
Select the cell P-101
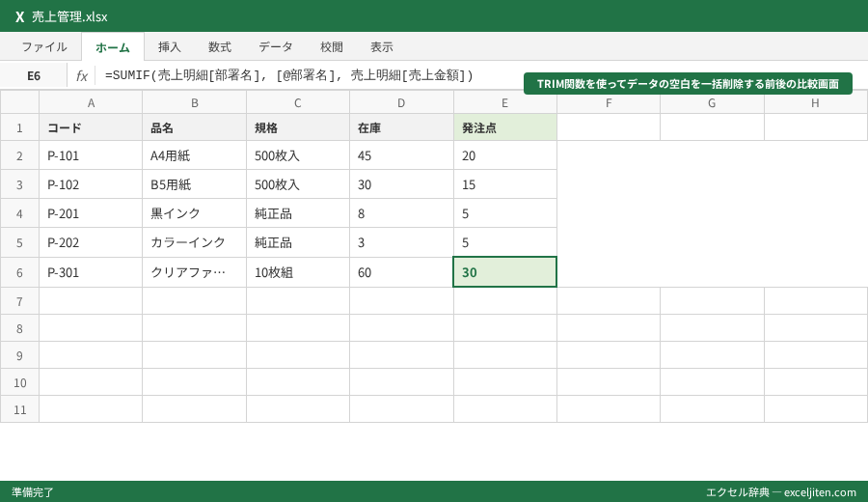tap(91, 155)
